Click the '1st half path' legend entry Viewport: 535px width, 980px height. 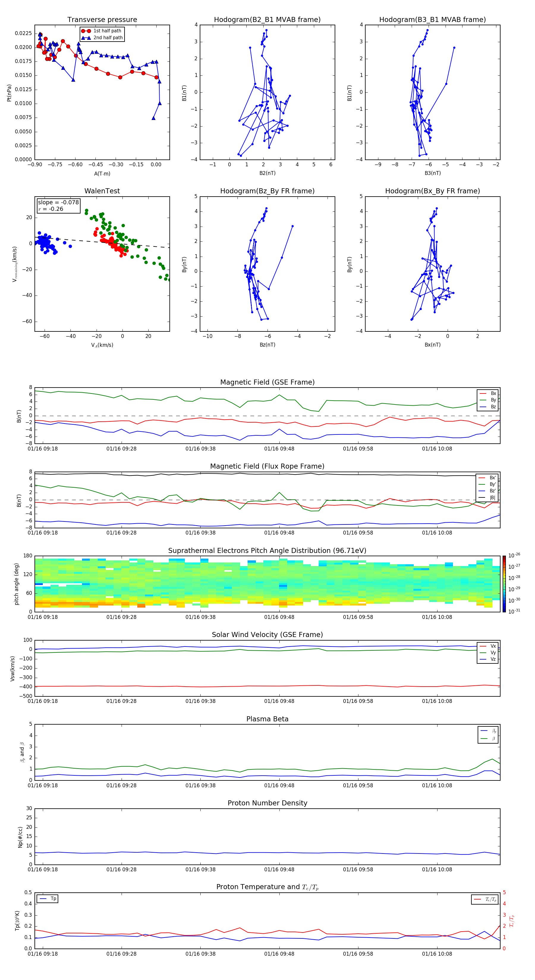(x=102, y=31)
